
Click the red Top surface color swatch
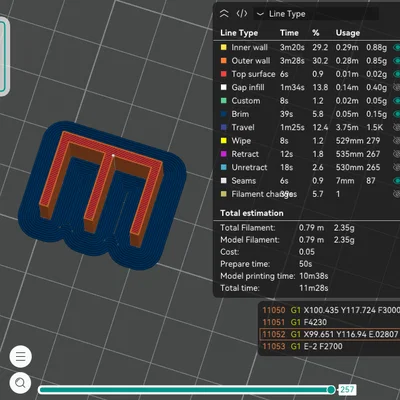coord(224,74)
